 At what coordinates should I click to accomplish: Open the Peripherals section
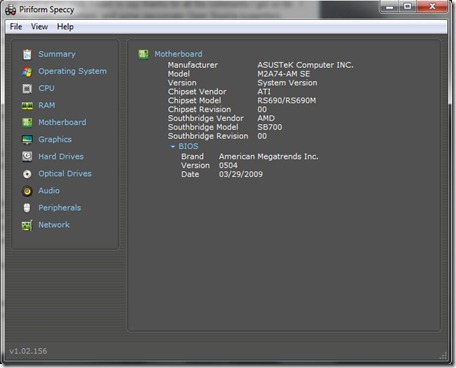59,208
